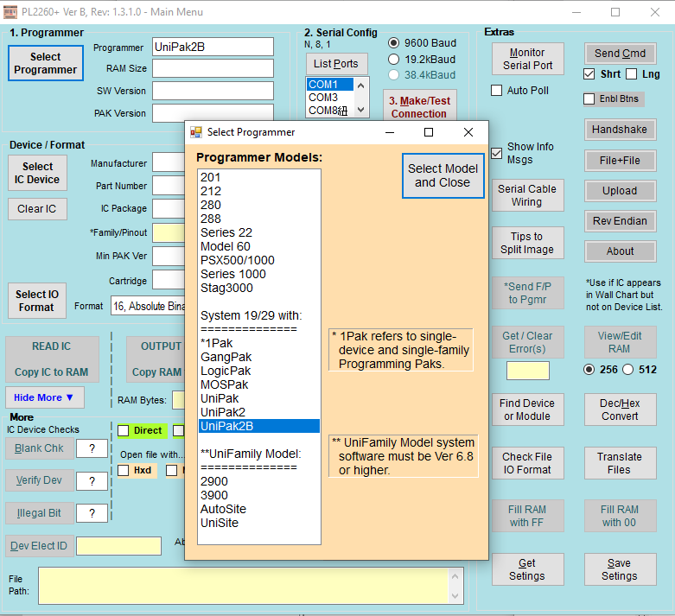Select Series 22 programmer model
The height and width of the screenshot is (616, 675).
(258, 232)
